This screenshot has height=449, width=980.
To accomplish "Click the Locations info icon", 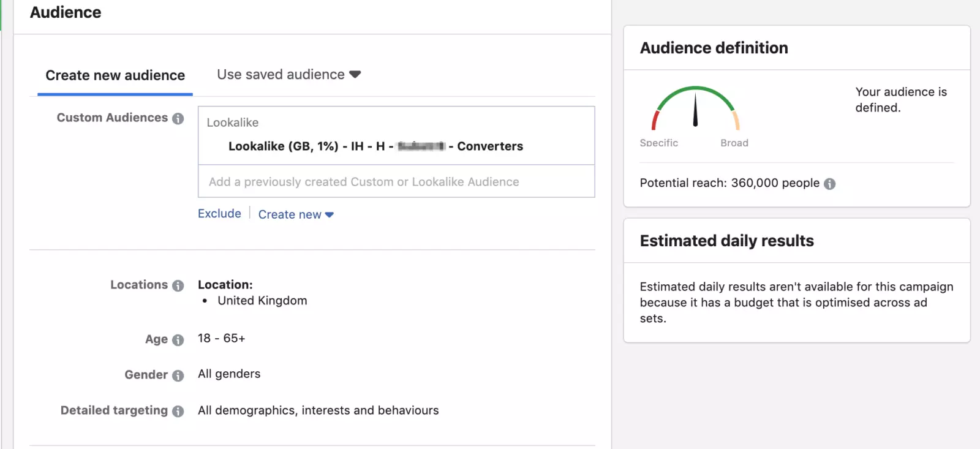I will point(178,286).
